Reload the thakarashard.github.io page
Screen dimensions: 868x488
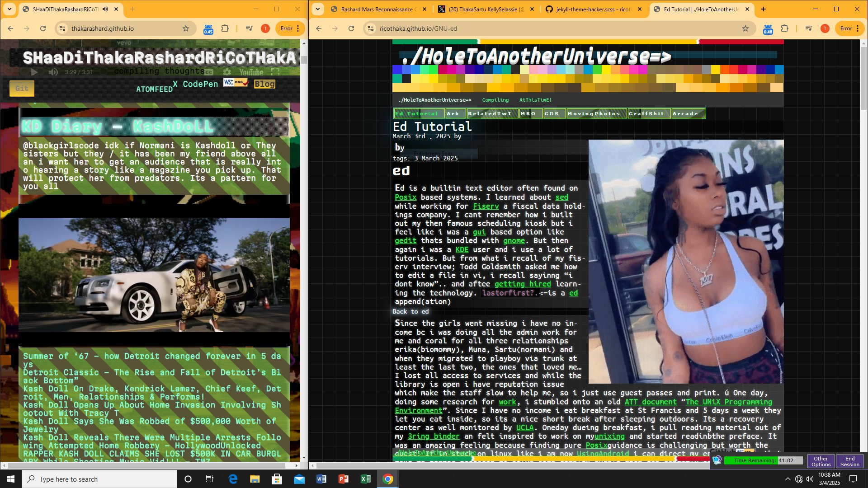pos(43,28)
